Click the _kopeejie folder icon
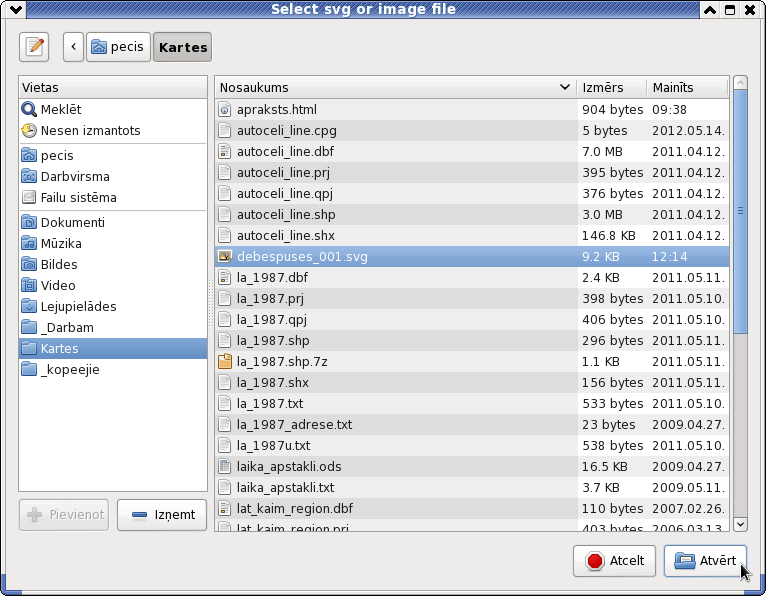This screenshot has height=596, width=766. tap(29, 369)
